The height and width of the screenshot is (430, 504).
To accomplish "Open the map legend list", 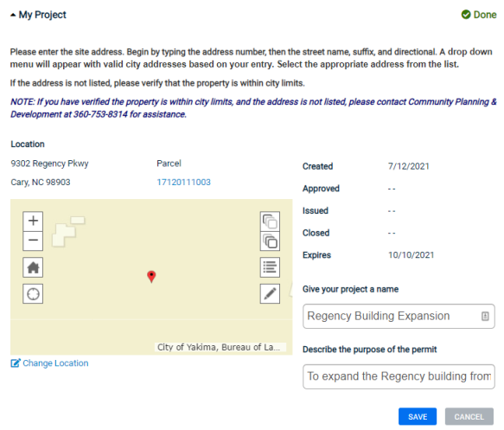I will (270, 267).
